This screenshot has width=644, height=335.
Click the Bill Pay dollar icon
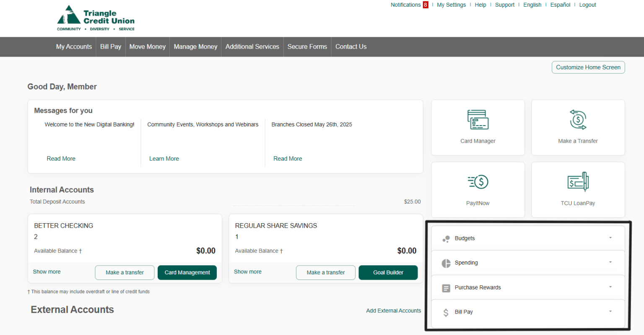pos(446,312)
